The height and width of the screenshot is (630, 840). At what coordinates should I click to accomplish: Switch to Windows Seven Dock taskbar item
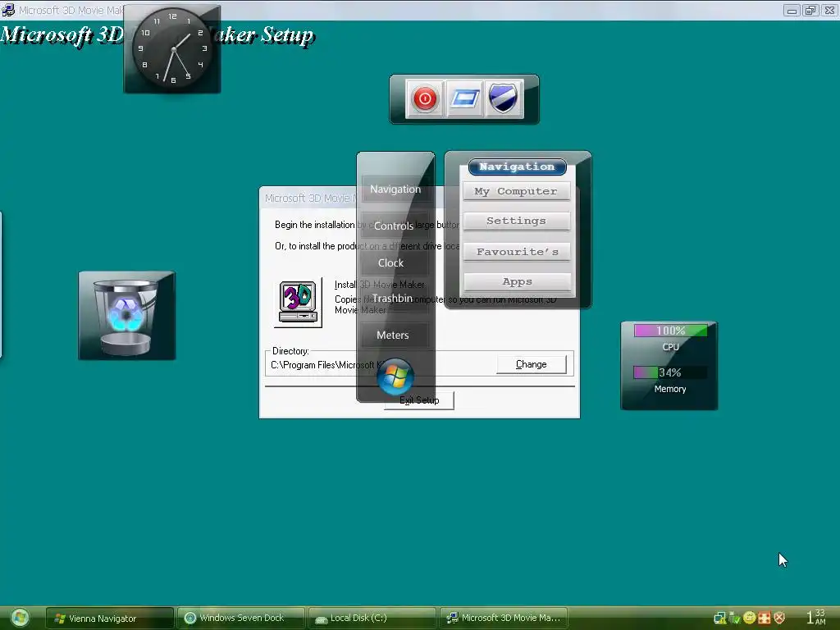(x=241, y=619)
